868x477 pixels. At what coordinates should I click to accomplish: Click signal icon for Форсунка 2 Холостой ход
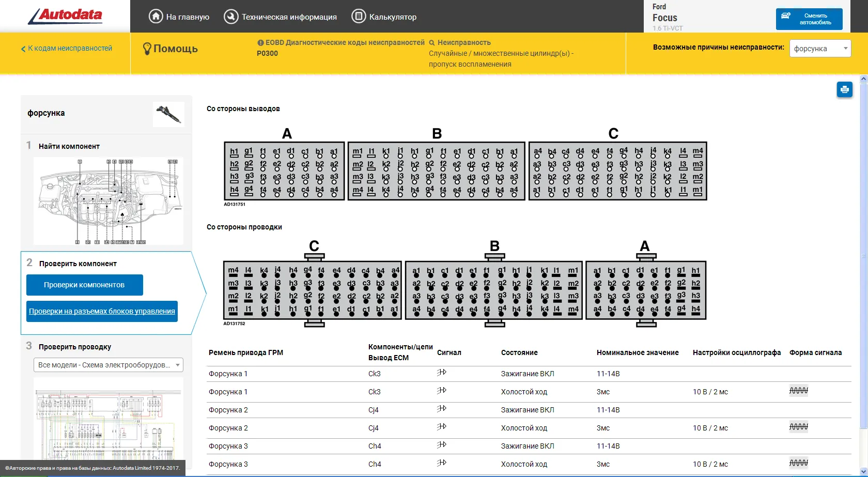442,427
